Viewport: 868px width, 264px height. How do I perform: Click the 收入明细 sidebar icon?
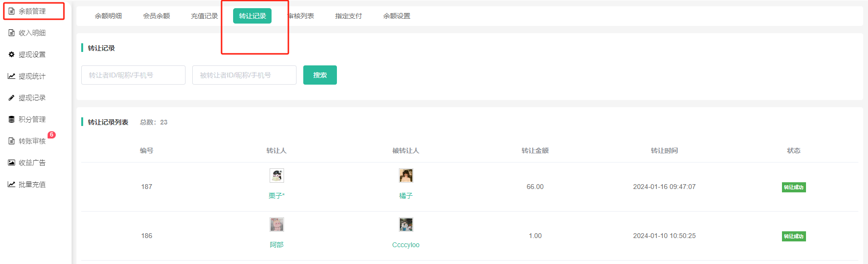coord(12,33)
